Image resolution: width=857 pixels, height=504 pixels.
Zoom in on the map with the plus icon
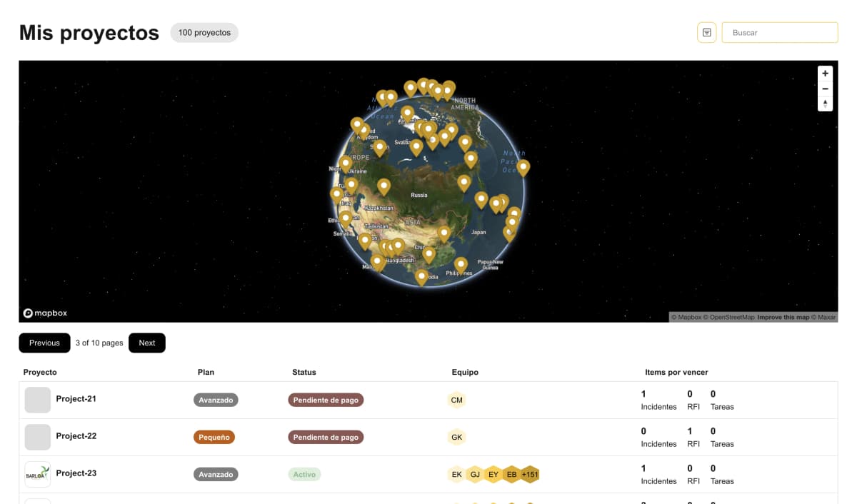click(x=825, y=73)
